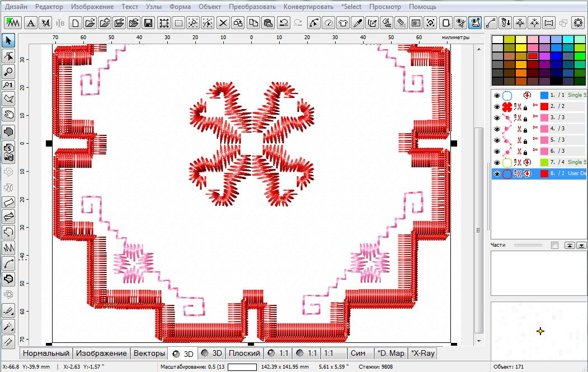Click the settings gear icon

click(578, 23)
